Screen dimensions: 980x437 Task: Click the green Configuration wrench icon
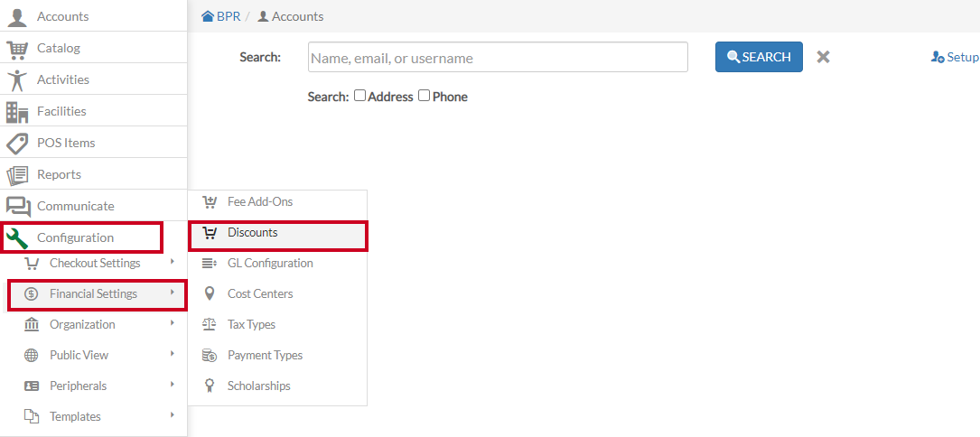(17, 238)
